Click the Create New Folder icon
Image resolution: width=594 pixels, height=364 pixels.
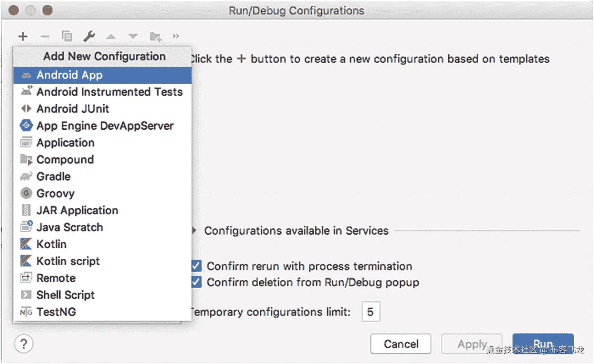click(155, 36)
